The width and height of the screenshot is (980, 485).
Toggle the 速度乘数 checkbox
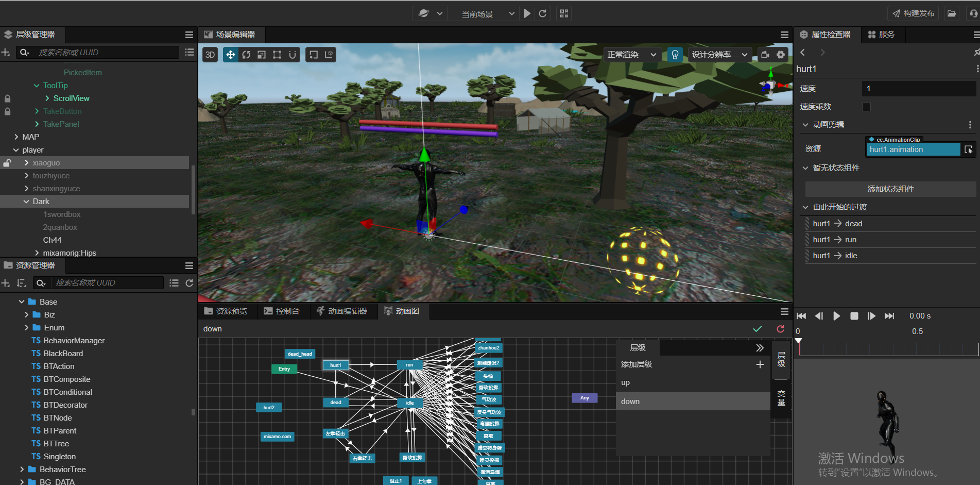pos(866,107)
